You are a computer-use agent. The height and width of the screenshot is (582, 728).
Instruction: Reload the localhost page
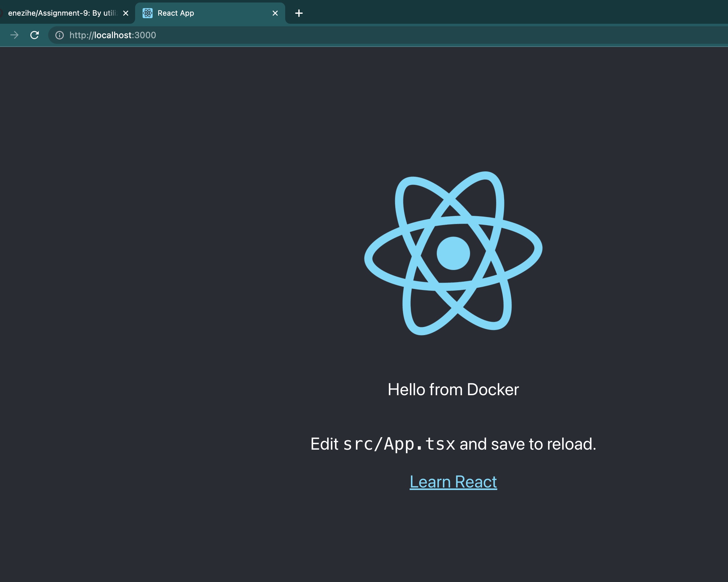pos(34,35)
